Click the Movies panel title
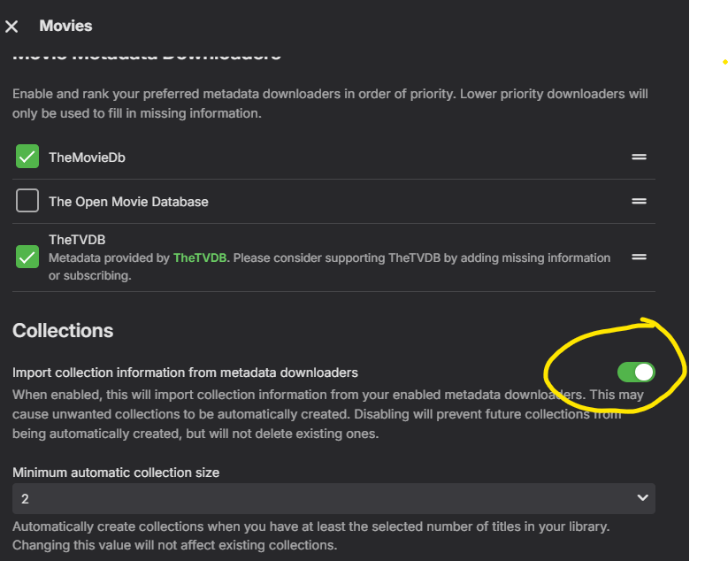This screenshot has width=728, height=561. 65,26
